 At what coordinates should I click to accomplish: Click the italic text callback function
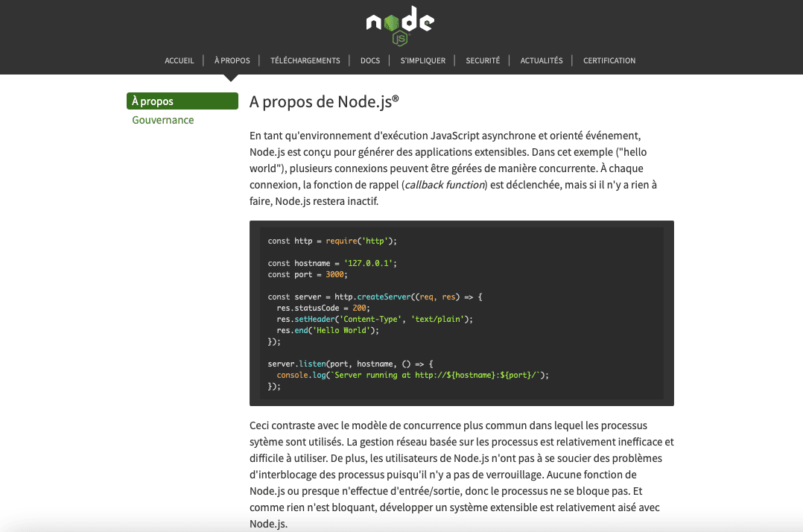click(445, 185)
